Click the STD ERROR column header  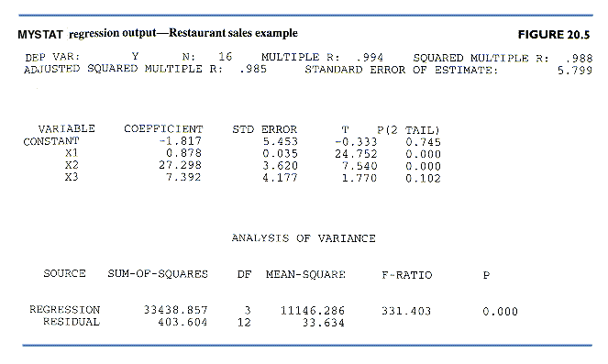(x=264, y=129)
